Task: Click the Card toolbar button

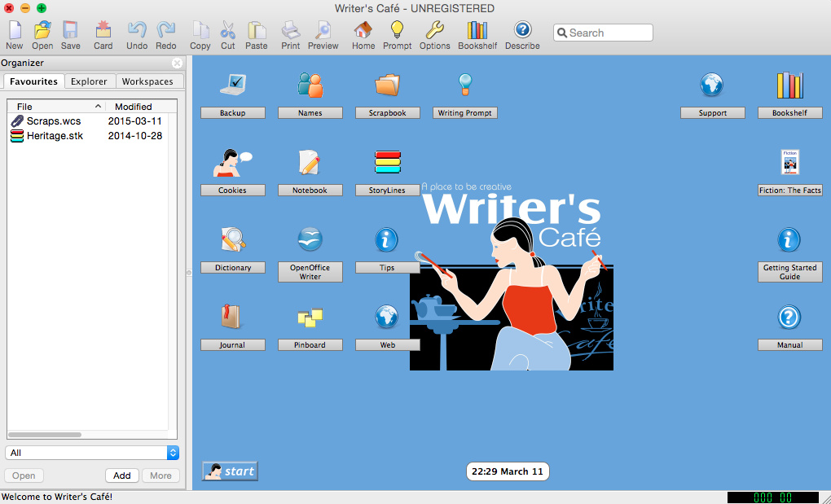Action: point(103,36)
